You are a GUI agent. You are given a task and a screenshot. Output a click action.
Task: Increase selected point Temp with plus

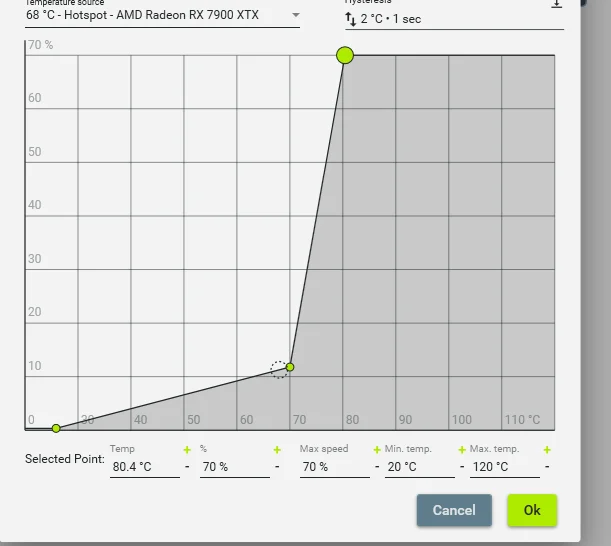pos(187,450)
